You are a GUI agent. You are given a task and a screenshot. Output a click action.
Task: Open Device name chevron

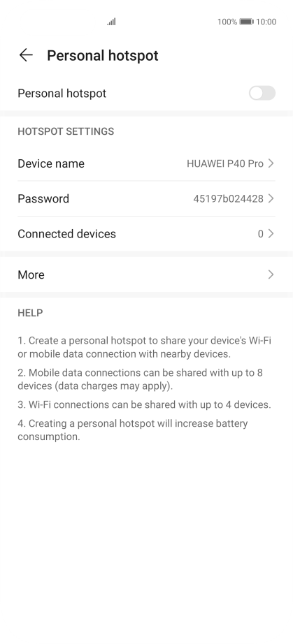coord(271,163)
